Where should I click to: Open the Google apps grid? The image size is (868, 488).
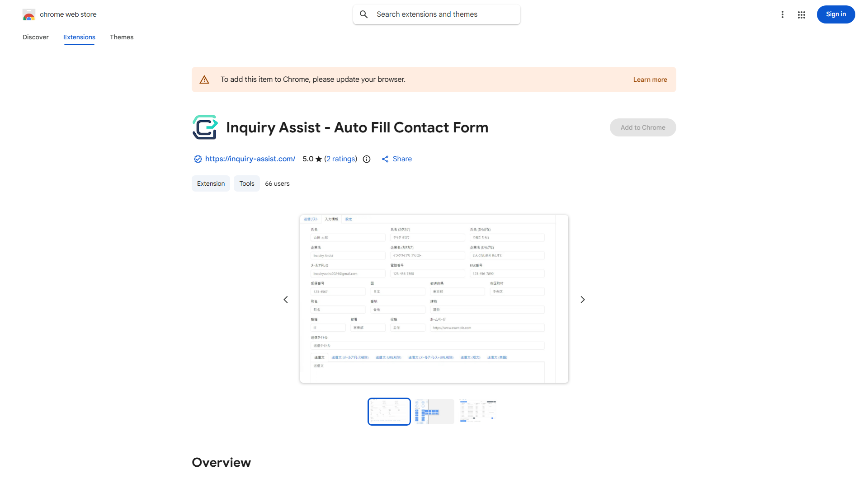point(802,14)
